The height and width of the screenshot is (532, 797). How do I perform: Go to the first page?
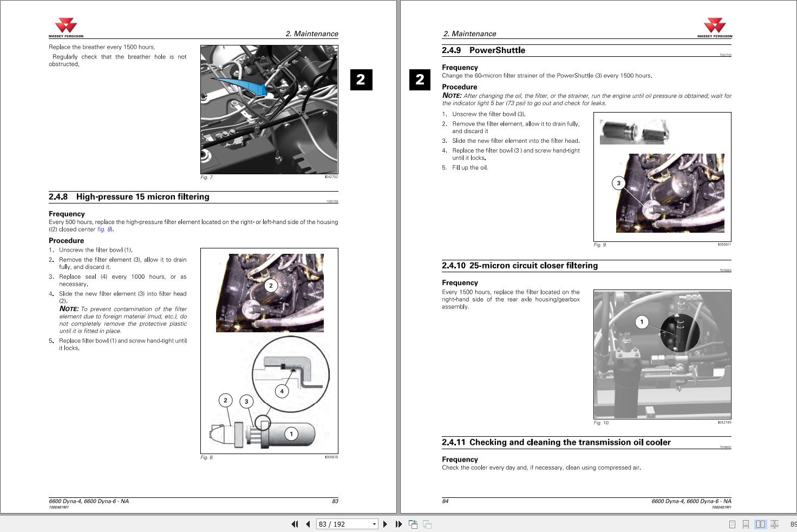(295, 524)
